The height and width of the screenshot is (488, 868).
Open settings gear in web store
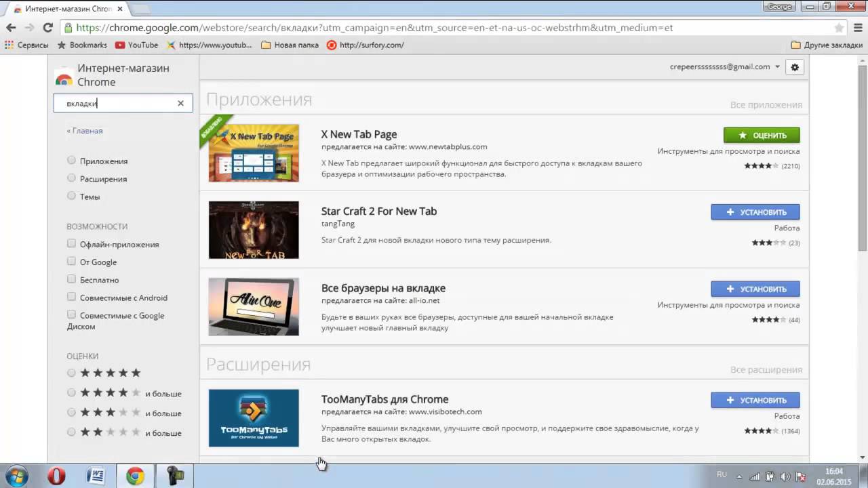tap(795, 67)
